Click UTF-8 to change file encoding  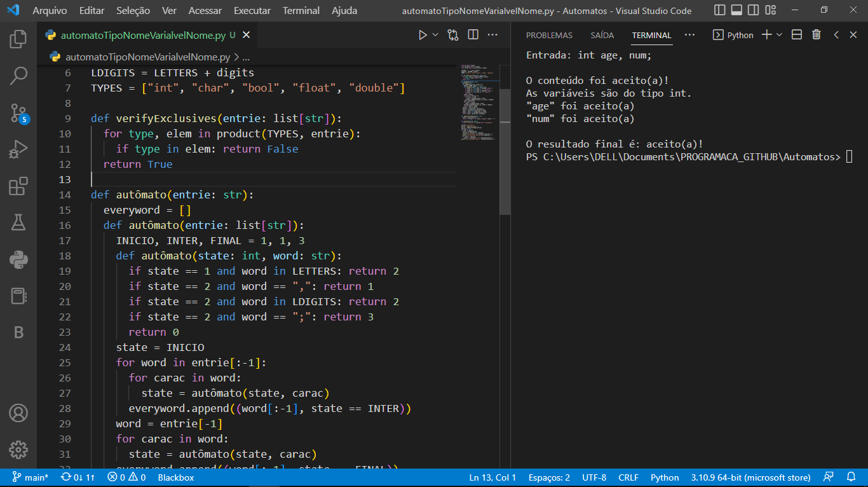[x=594, y=477]
